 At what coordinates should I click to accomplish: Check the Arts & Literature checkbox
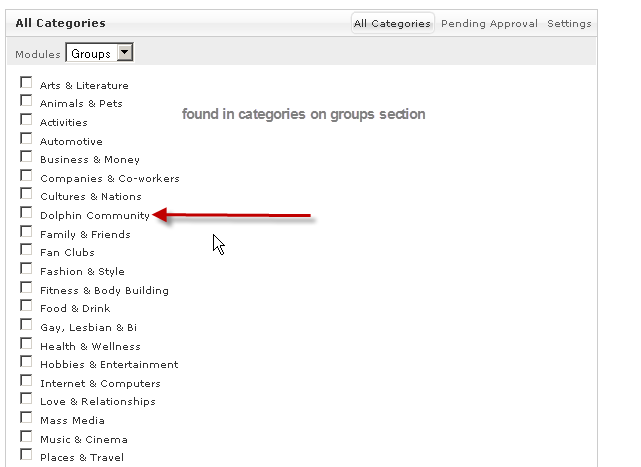[26, 84]
